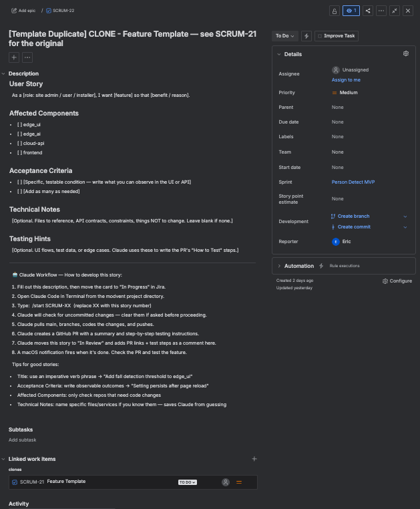The width and height of the screenshot is (420, 509).
Task: Toggle the watch eye button
Action: coord(351,11)
